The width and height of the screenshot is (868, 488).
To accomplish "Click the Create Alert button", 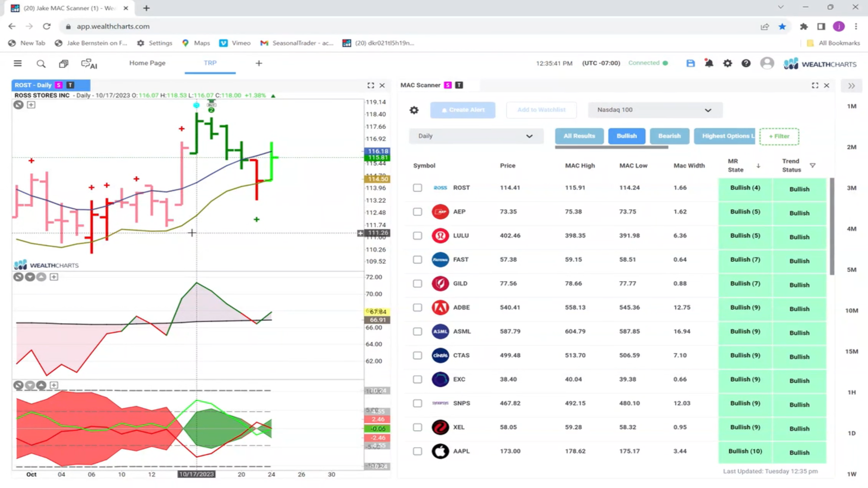I will [x=463, y=110].
